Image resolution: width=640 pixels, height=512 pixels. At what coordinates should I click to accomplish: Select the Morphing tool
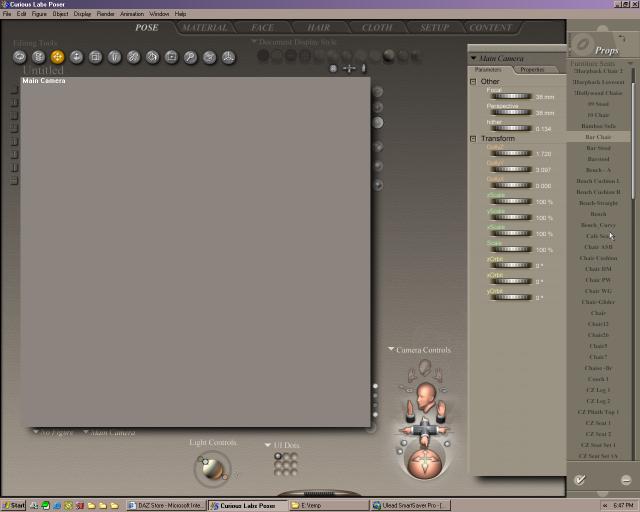pyautogui.click(x=209, y=57)
